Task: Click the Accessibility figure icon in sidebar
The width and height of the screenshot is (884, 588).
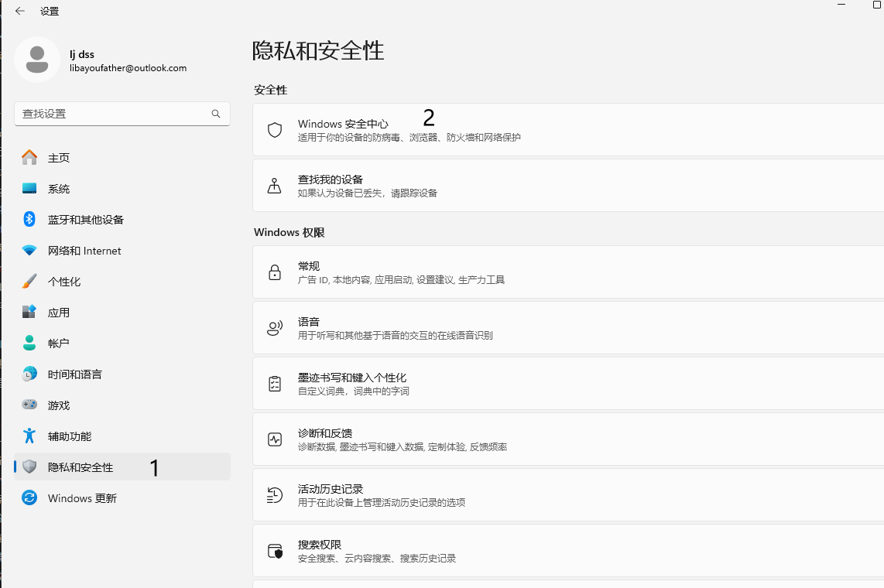Action: tap(29, 436)
